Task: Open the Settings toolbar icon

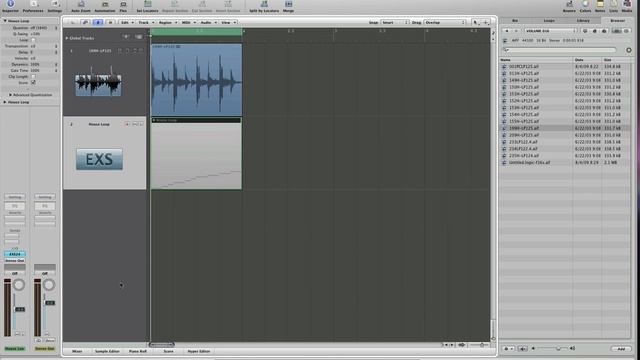Action: [54, 6]
